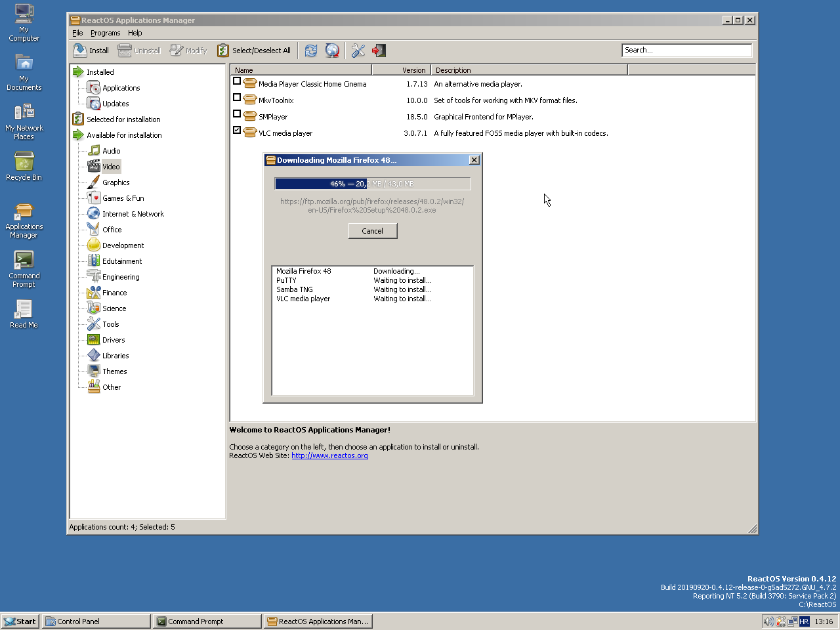
Task: Open the Edutainment category
Action: coord(121,261)
